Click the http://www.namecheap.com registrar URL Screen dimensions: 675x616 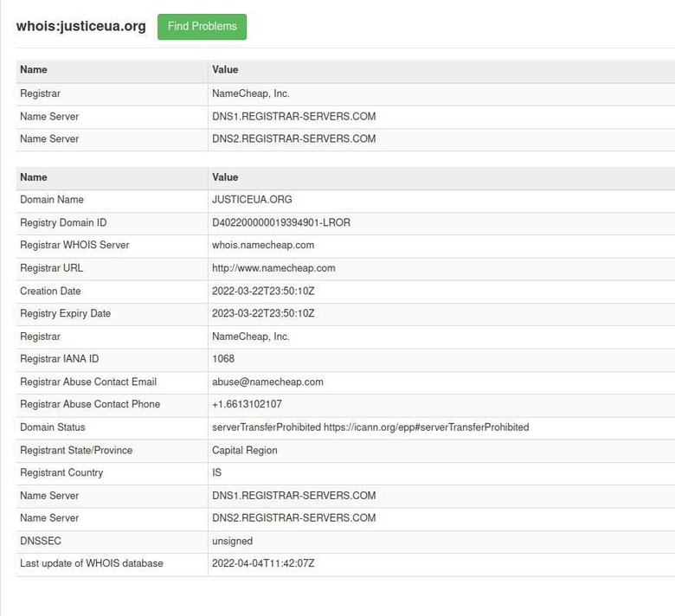[273, 268]
